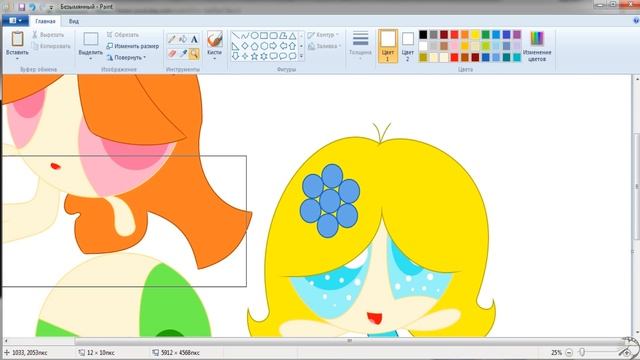Viewport: 640px width, 360px height.
Task: Select the Pencil tool
Action: coord(172,39)
